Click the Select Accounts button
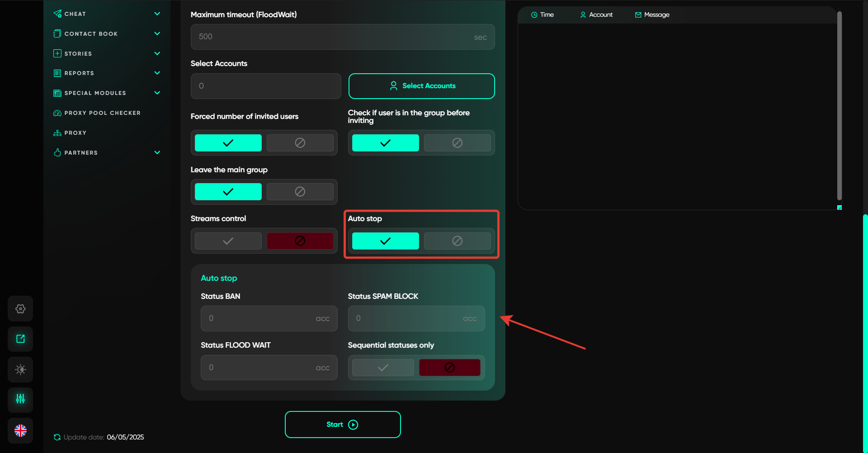Viewport: 868px width, 453px height. [x=421, y=86]
